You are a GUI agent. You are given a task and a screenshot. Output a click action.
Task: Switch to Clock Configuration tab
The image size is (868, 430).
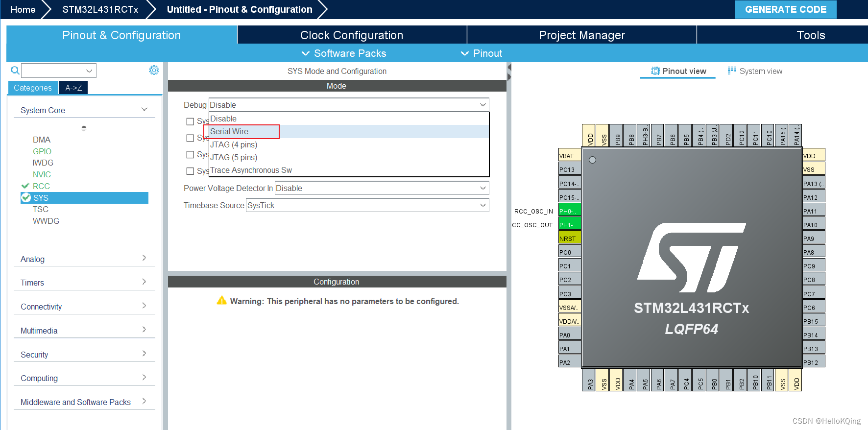[x=352, y=35]
